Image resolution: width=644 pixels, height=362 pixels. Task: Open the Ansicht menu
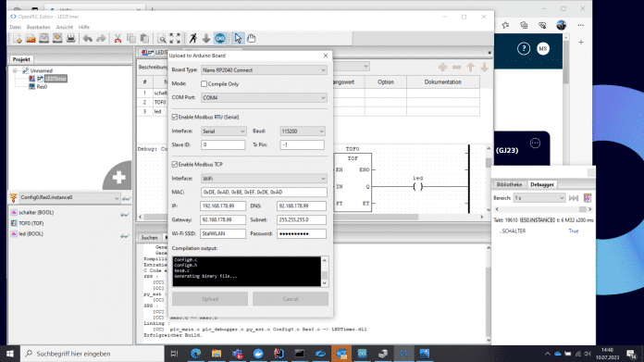click(65, 27)
